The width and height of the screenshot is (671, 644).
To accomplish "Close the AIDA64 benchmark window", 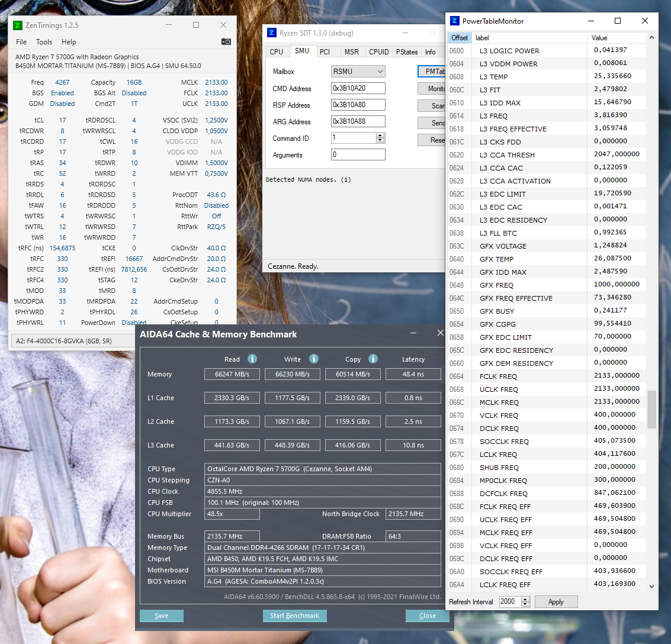I will point(441,333).
